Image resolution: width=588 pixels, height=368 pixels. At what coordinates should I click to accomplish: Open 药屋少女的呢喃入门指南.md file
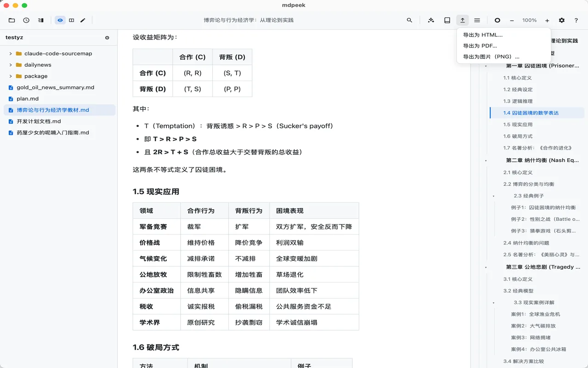[60, 132]
